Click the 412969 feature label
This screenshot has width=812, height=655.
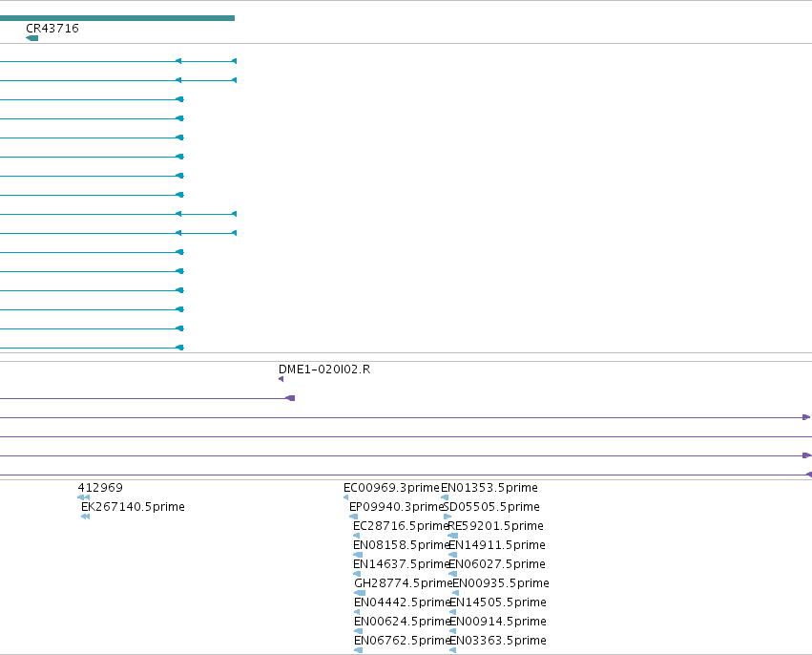pyautogui.click(x=100, y=488)
